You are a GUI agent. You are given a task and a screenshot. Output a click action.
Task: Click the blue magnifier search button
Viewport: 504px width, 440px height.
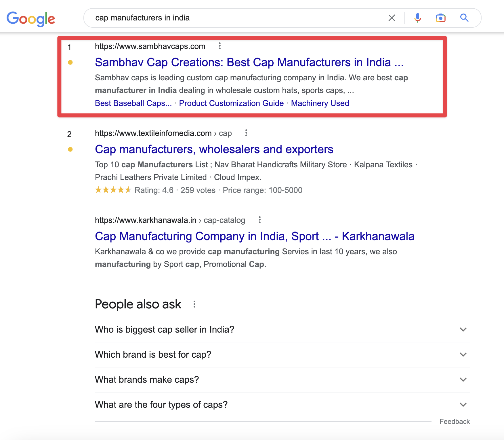point(464,18)
